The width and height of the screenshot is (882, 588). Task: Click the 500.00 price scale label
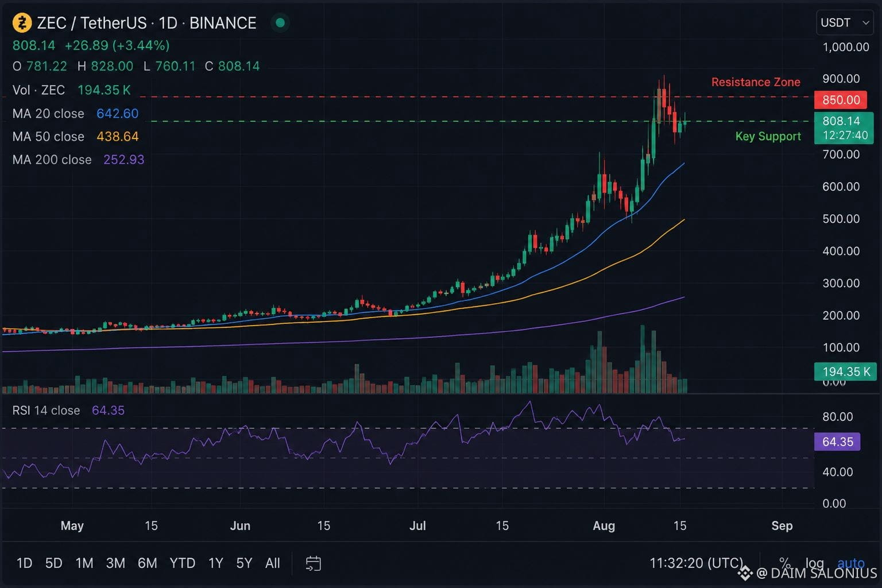click(x=841, y=219)
